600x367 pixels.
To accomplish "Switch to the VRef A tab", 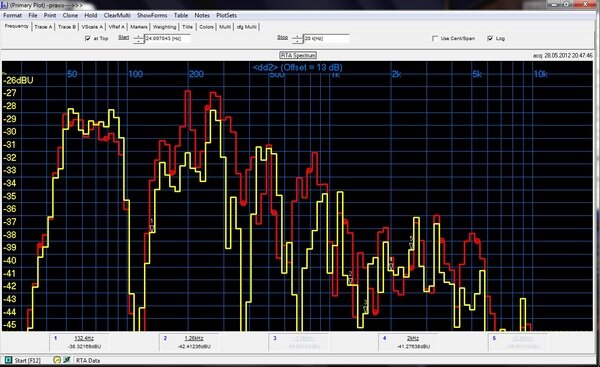I will [116, 27].
